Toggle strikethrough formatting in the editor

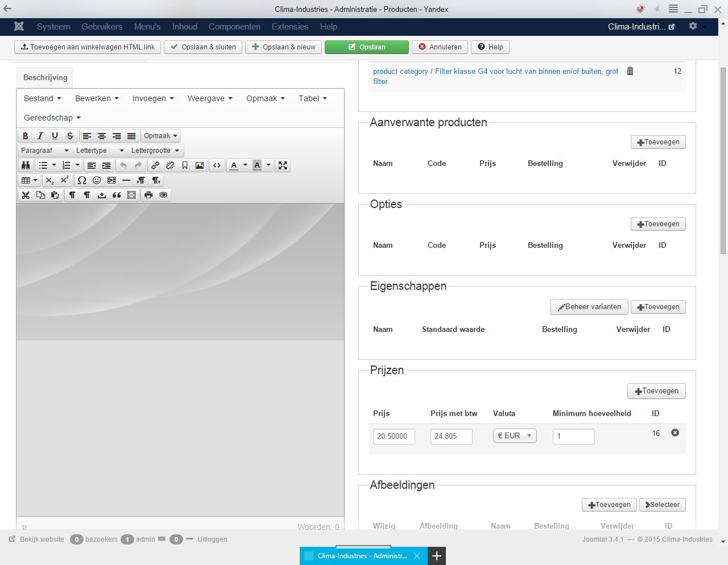point(69,136)
